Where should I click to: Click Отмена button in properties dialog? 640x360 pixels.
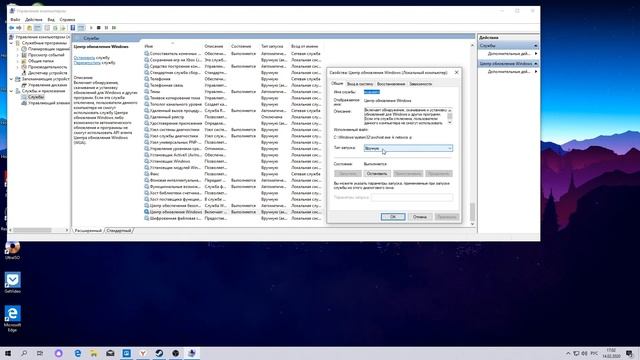pos(420,217)
